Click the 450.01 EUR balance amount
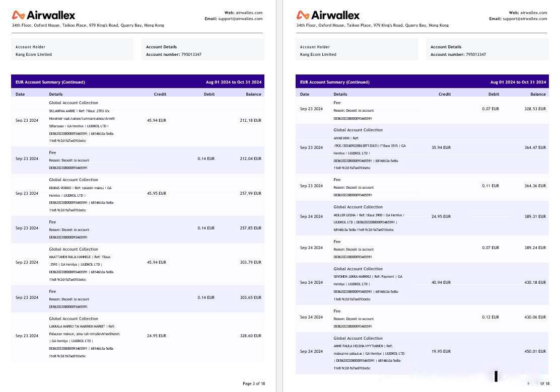 tap(535, 351)
